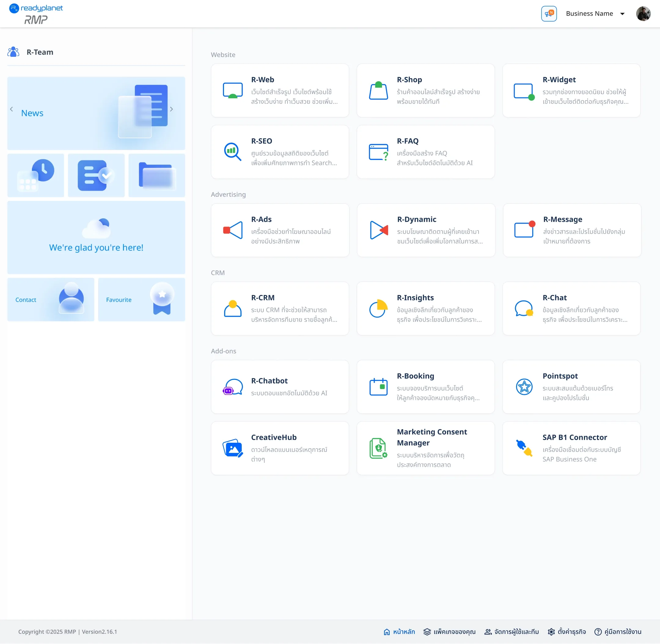Open ตั้งค่าธุรกิจ business settings
This screenshot has width=660, height=644.
point(566,631)
